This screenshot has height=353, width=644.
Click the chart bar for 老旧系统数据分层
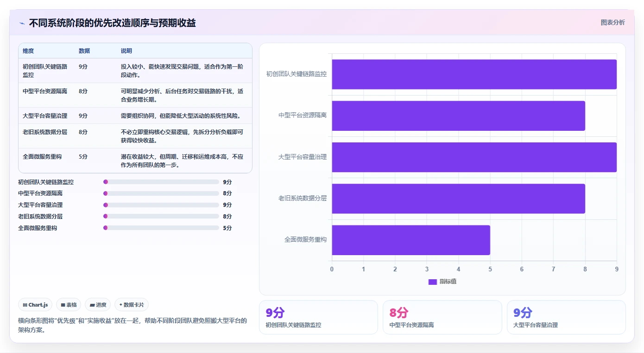(x=458, y=199)
